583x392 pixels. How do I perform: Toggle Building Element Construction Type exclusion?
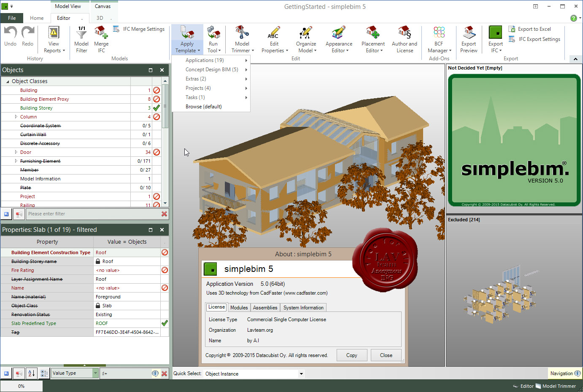tap(165, 252)
